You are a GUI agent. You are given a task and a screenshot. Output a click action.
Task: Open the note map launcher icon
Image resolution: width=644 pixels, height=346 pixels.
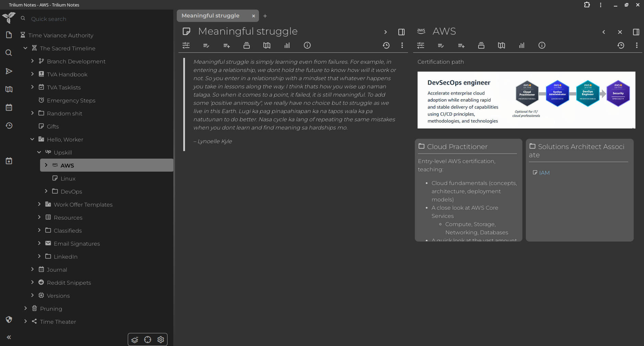tap(9, 89)
